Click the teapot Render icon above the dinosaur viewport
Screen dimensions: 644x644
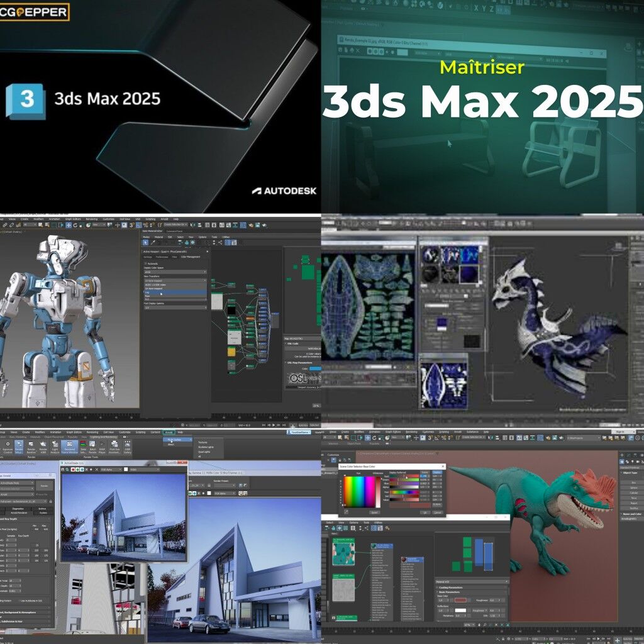[560, 438]
